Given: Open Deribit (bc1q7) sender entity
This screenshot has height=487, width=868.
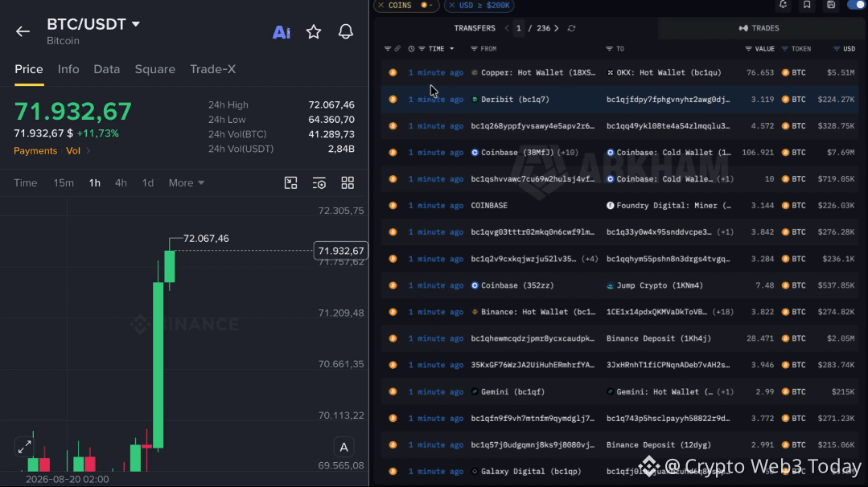Looking at the screenshot, I should coord(510,100).
